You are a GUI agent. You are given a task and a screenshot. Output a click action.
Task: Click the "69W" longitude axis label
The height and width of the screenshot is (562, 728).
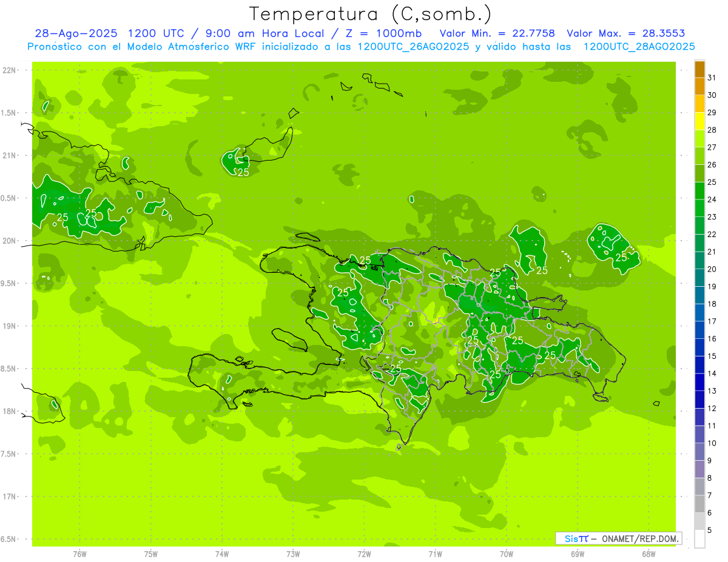(578, 554)
